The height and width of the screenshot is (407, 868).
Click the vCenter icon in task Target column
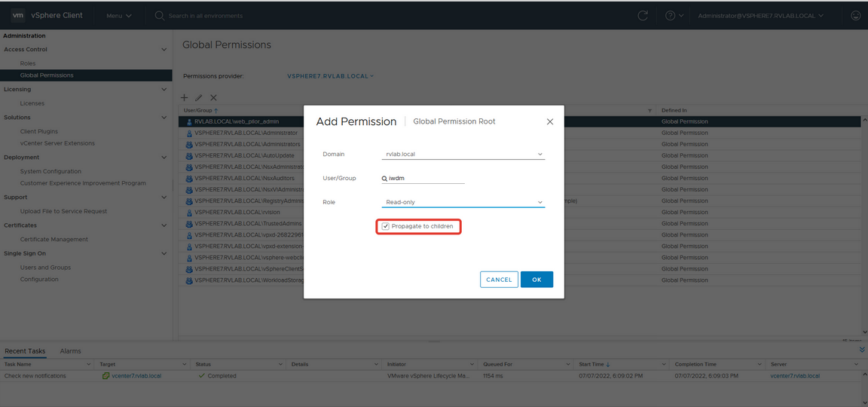(x=105, y=376)
